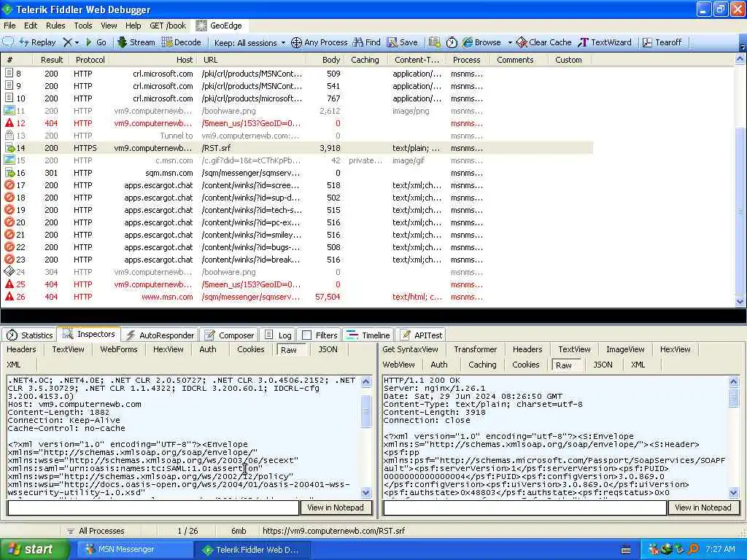This screenshot has height=560, width=747.
Task: Select session 14 /RST.srf row
Action: click(x=297, y=148)
